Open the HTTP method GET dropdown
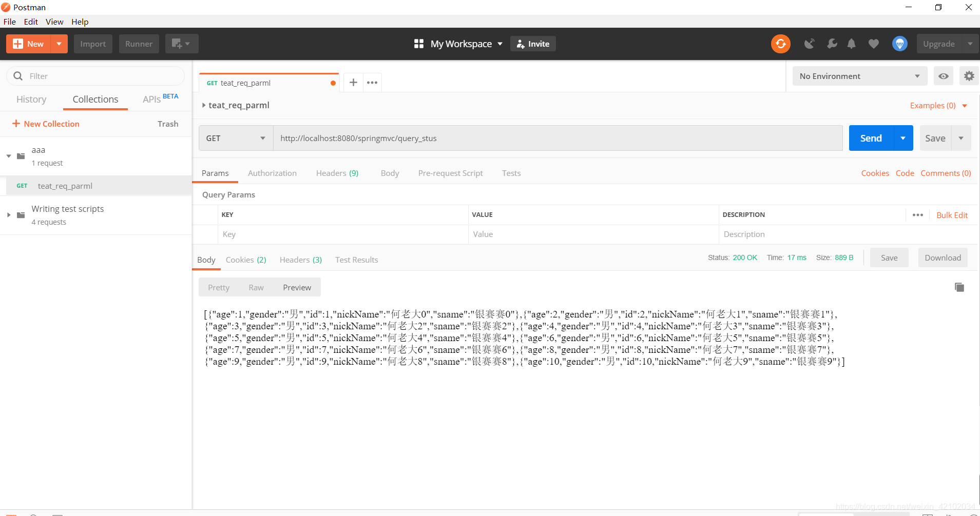This screenshot has width=980, height=516. click(x=236, y=138)
